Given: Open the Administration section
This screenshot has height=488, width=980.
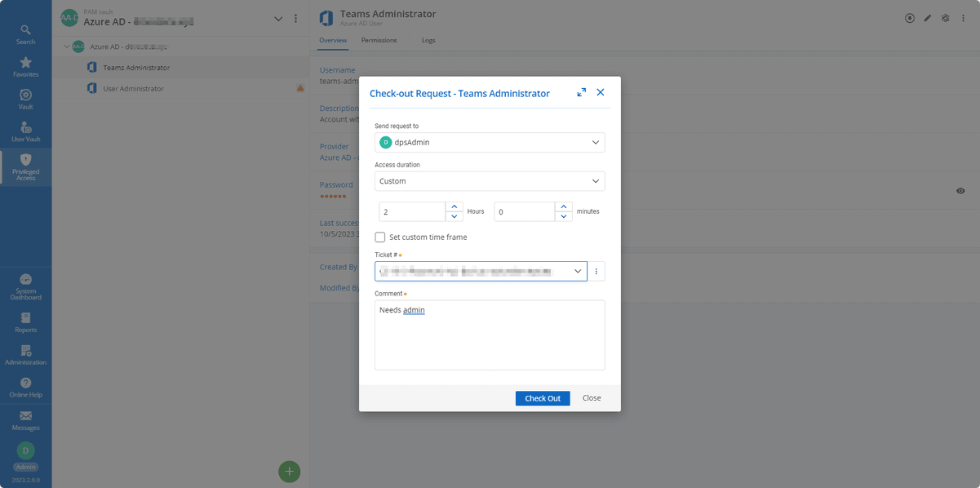Looking at the screenshot, I should [25, 355].
